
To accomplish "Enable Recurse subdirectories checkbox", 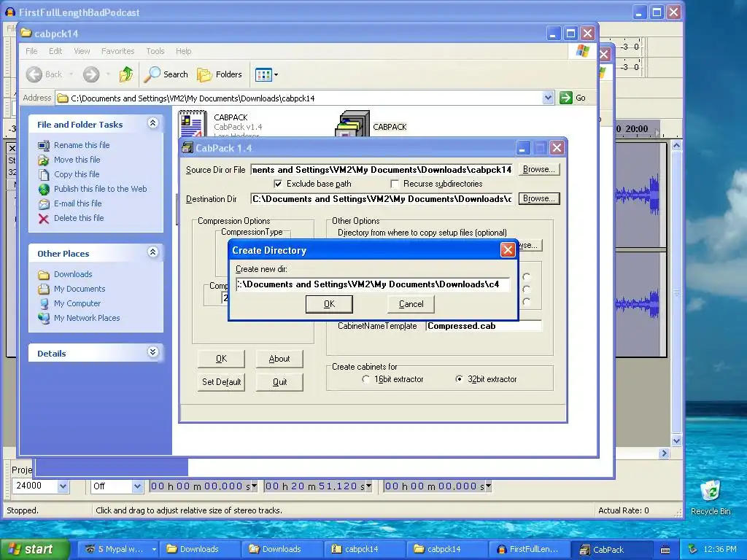I will pyautogui.click(x=395, y=184).
